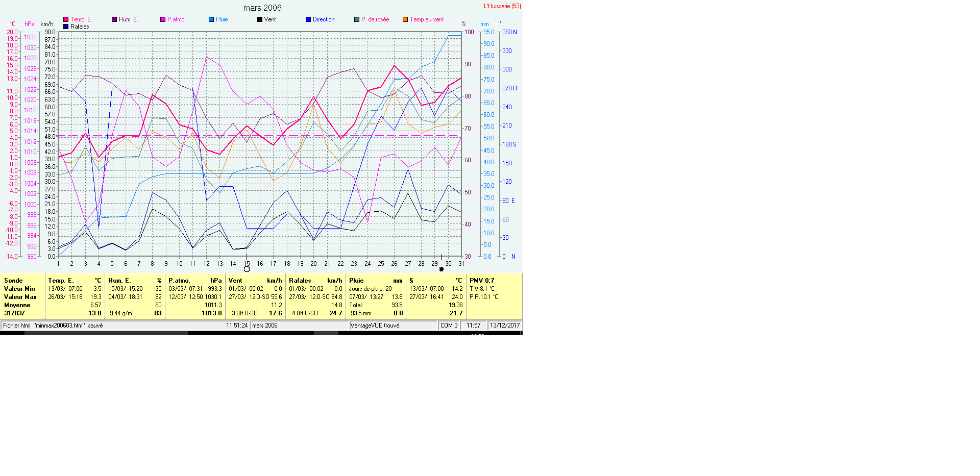This screenshot has height=476, width=980.
Task: Click the 'Vent km/h' column header in the table
Action: pyautogui.click(x=255, y=281)
